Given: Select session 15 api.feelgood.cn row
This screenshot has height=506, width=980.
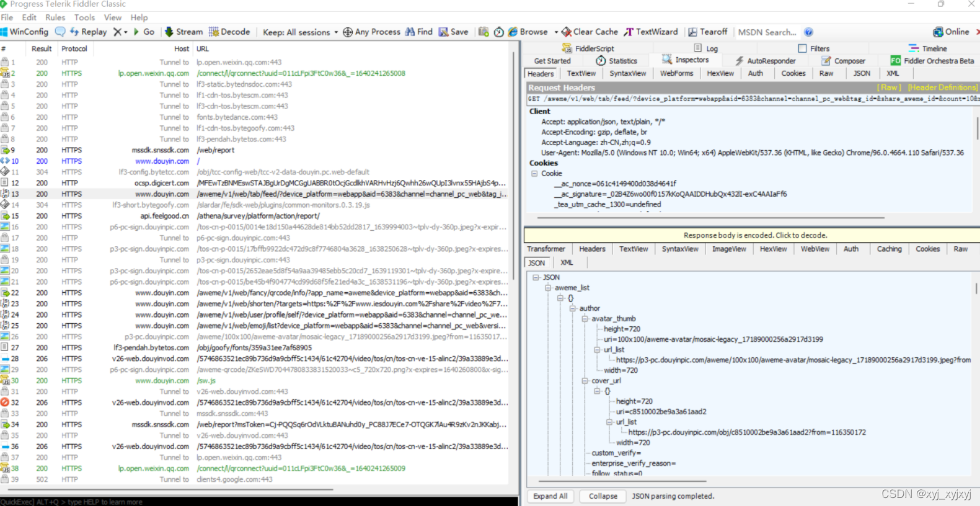Looking at the screenshot, I should pyautogui.click(x=254, y=216).
